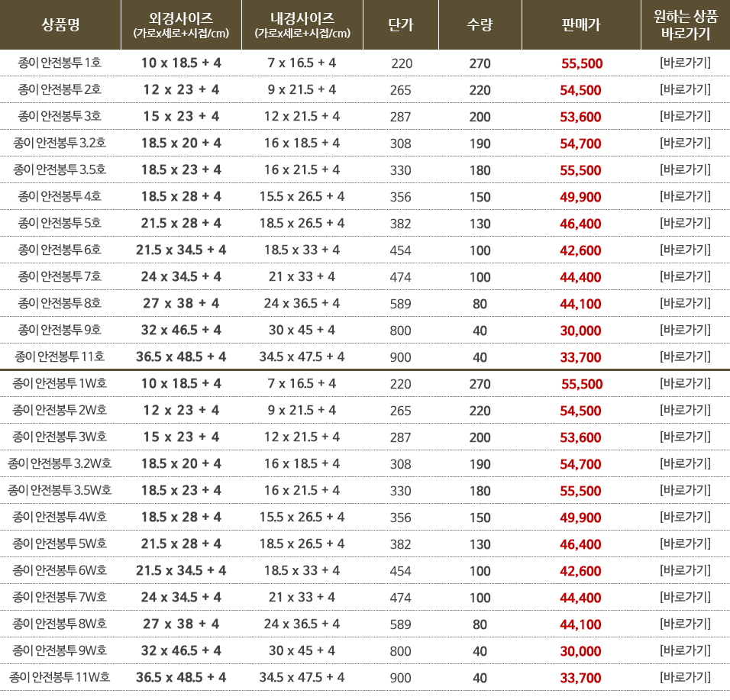This screenshot has width=730, height=700.
Task: Select product name 종이 안전봉투 6호
Action: click(60, 250)
